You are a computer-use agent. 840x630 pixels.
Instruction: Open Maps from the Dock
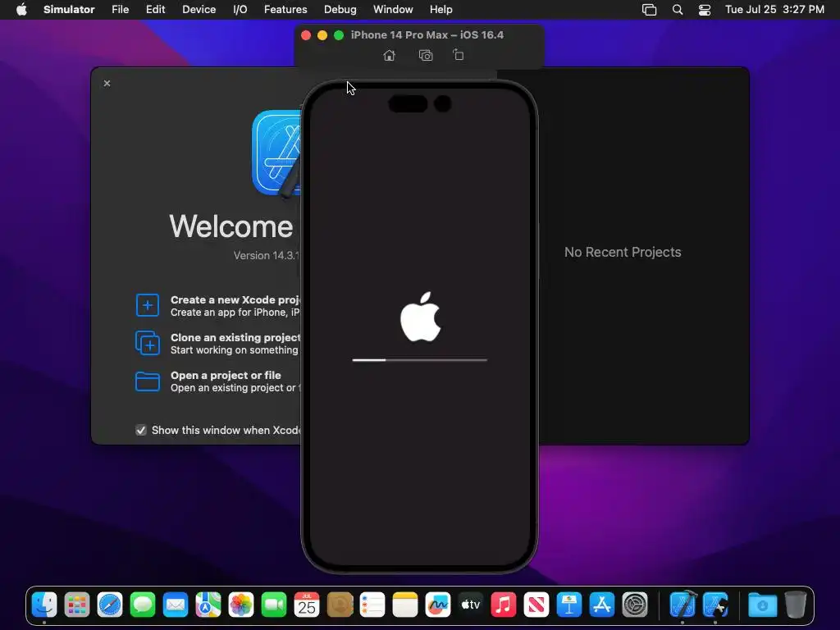[208, 605]
